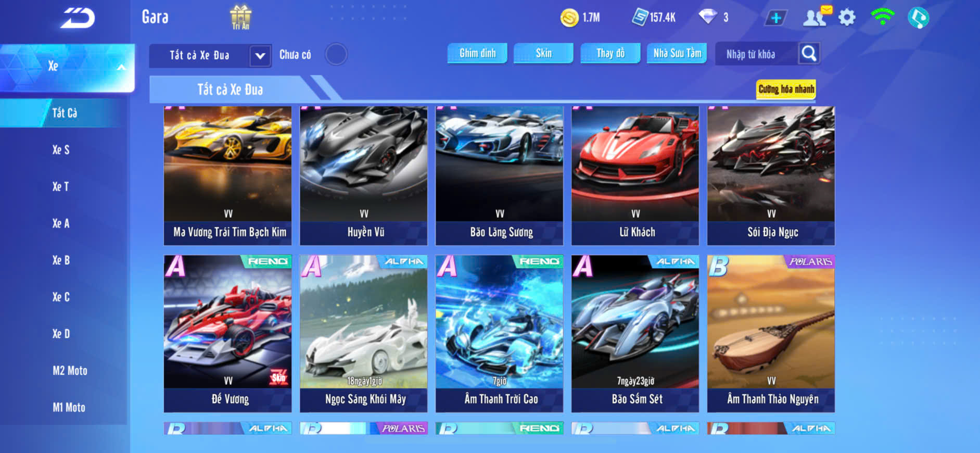980x453 pixels.
Task: Click the Nhà Sưu Tầm button
Action: 677,53
